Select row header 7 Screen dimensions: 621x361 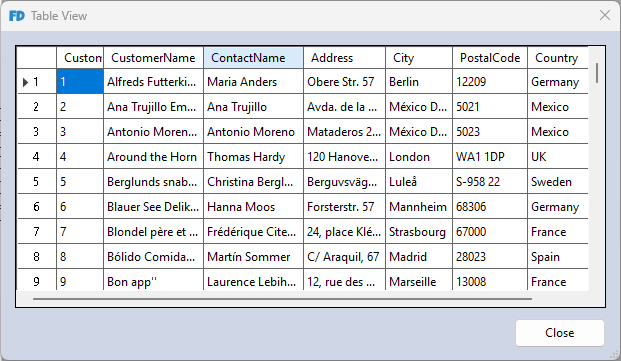pyautogui.click(x=37, y=232)
